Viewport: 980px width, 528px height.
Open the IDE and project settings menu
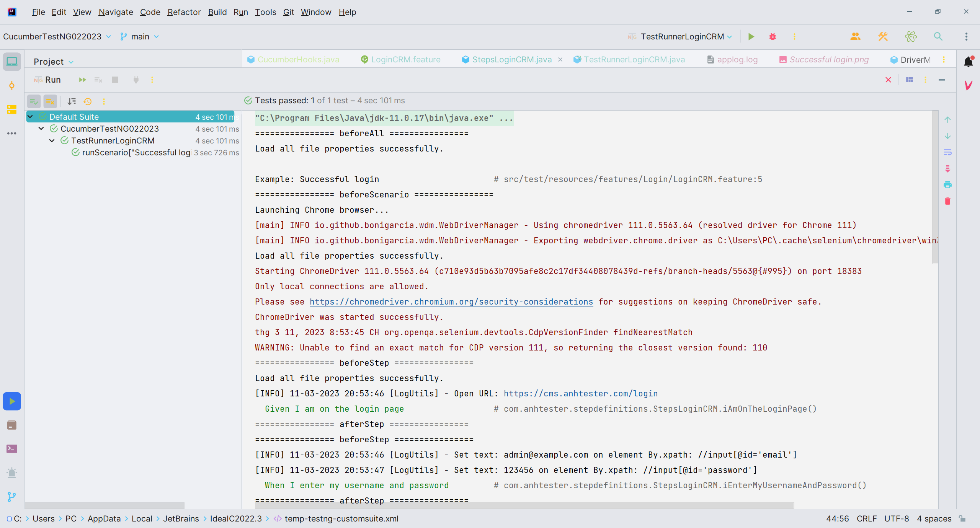(x=966, y=37)
